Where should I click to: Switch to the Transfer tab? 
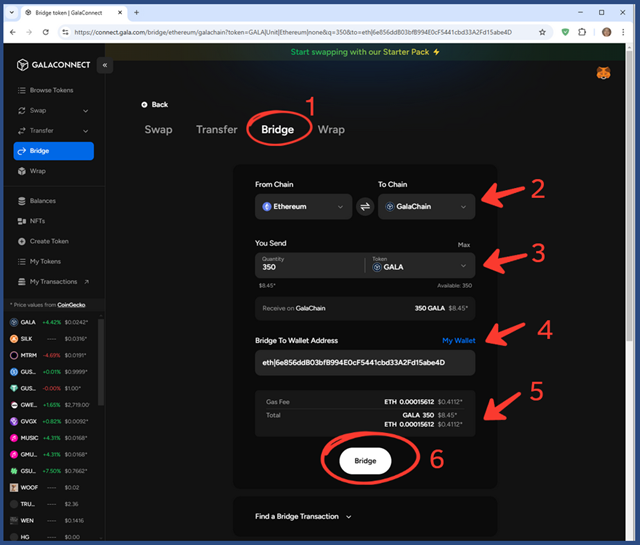click(217, 129)
